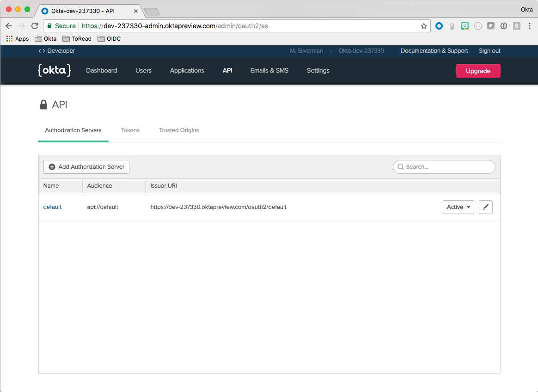538x392 pixels.
Task: Click the Okta logo in navigation bar
Action: 54,70
